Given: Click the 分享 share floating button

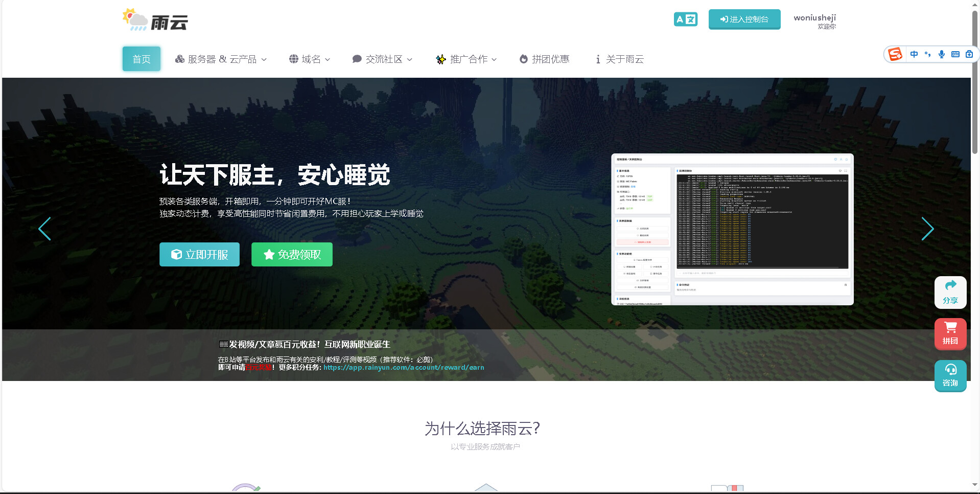Looking at the screenshot, I should click(950, 292).
